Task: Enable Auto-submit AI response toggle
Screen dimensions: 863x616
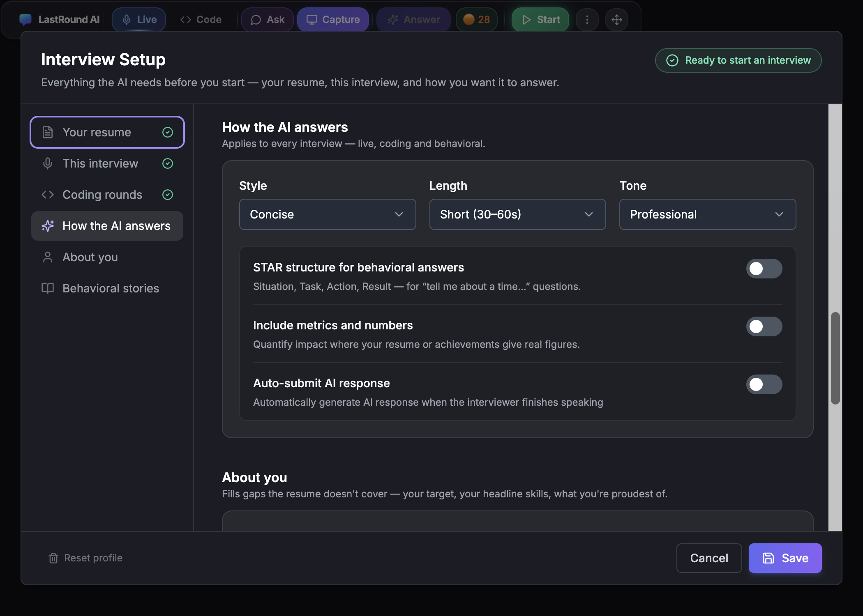Action: click(764, 384)
